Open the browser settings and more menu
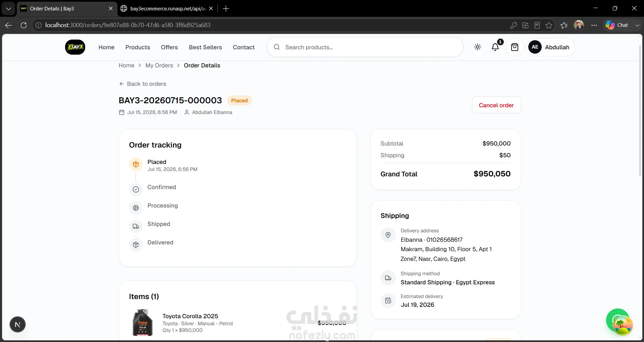 pyautogui.click(x=594, y=25)
